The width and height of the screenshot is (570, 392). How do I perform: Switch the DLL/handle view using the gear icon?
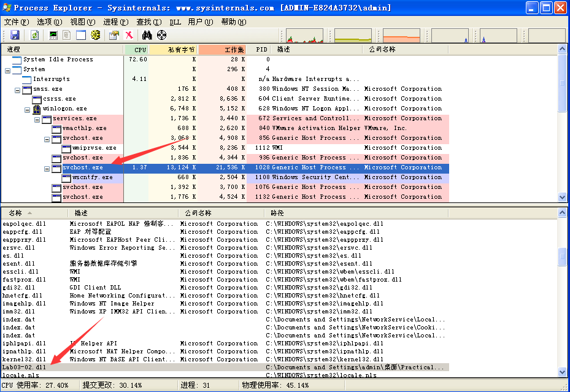[96, 35]
